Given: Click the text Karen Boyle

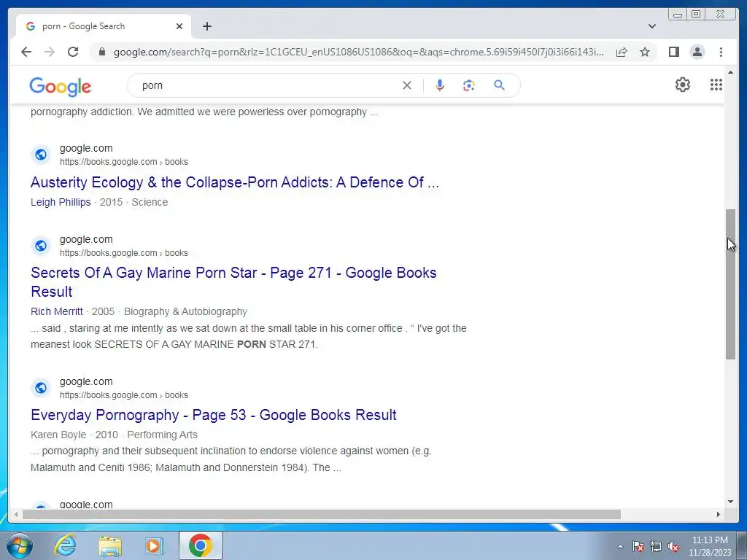Looking at the screenshot, I should click(x=58, y=435).
